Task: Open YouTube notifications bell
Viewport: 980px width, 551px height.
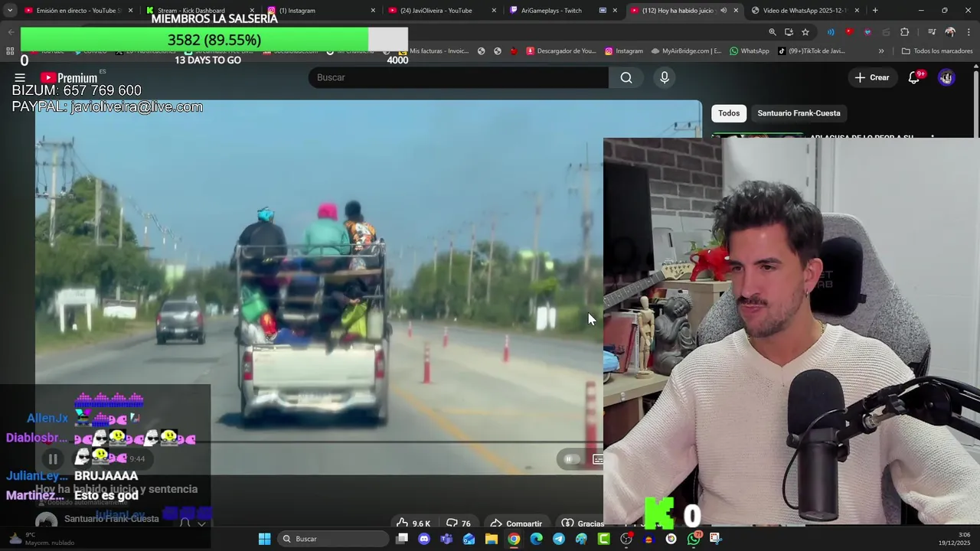Action: pos(914,77)
